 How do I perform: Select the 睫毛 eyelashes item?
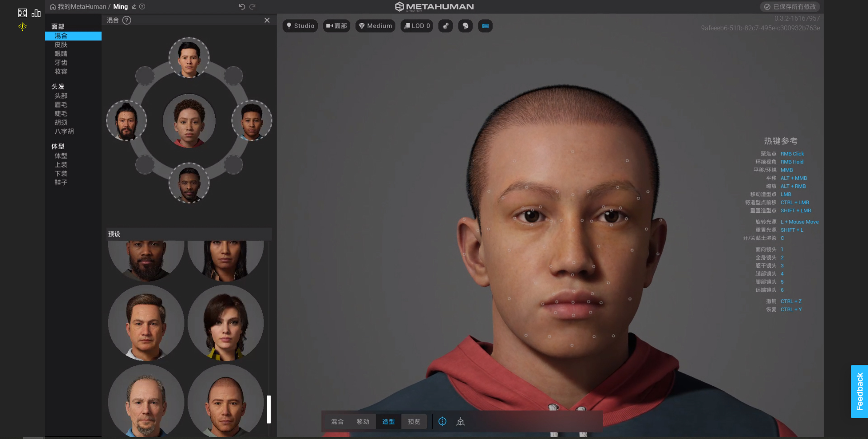tap(61, 114)
